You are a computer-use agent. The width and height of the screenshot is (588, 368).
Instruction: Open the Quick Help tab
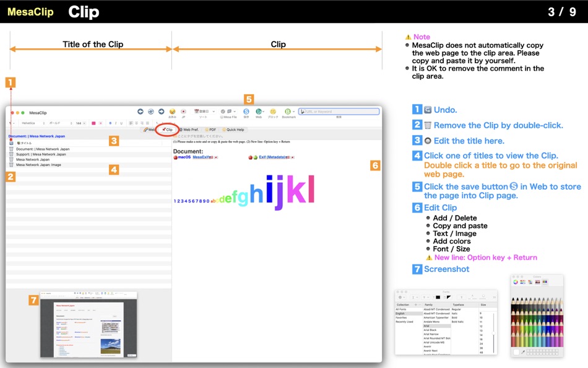233,129
